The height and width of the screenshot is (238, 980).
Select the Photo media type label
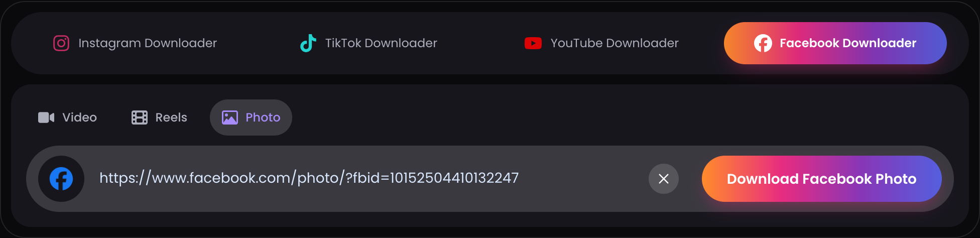263,117
